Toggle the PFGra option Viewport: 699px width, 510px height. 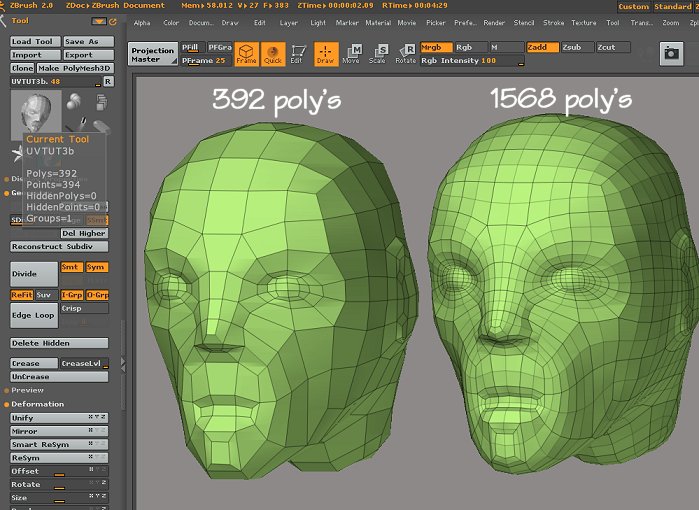[220, 47]
